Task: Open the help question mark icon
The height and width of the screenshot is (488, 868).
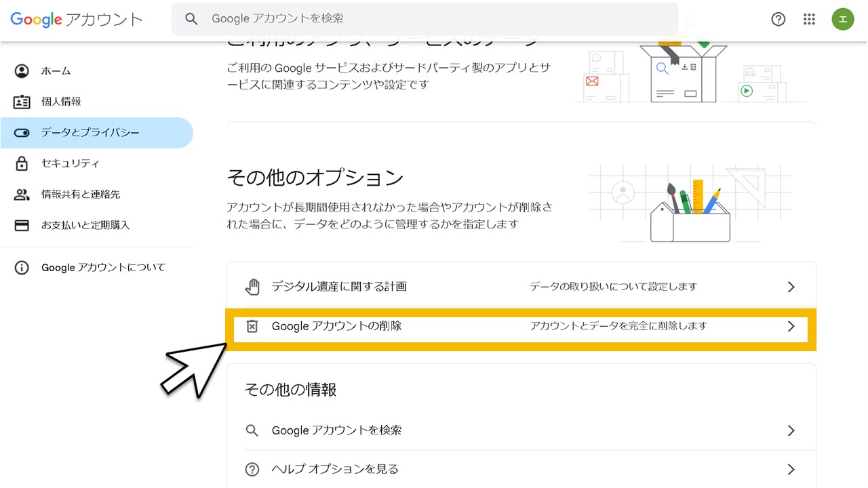Action: tap(778, 19)
